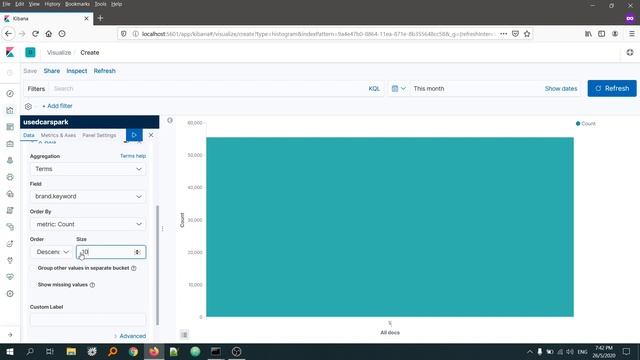This screenshot has width=640, height=360.
Task: Click the info icon beside chart
Action: coord(170,120)
